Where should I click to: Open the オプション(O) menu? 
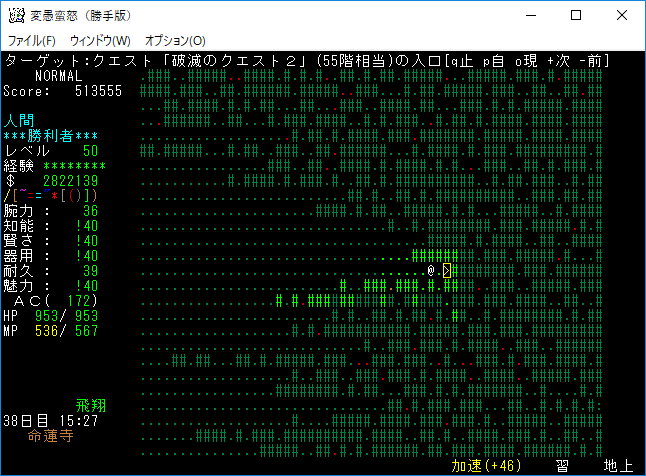click(175, 40)
